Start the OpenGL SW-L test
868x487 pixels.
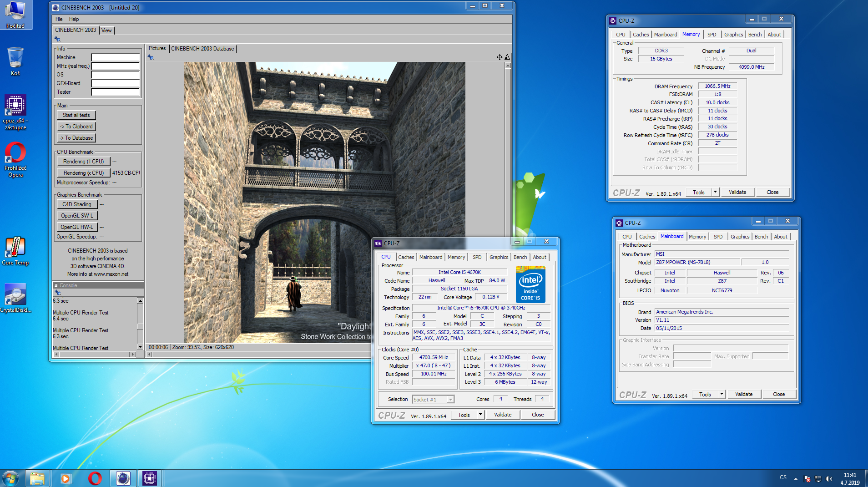[77, 216]
